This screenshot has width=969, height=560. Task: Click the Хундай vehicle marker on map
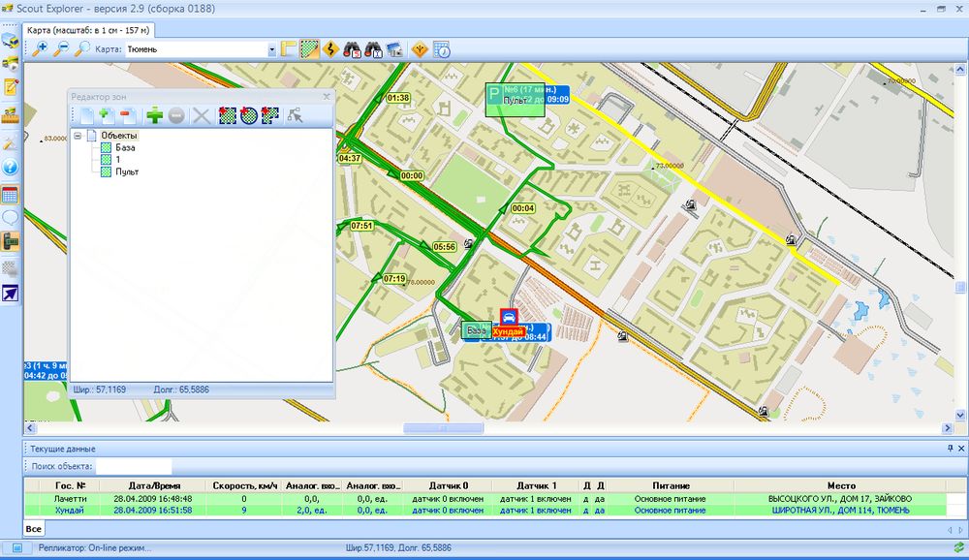[509, 318]
